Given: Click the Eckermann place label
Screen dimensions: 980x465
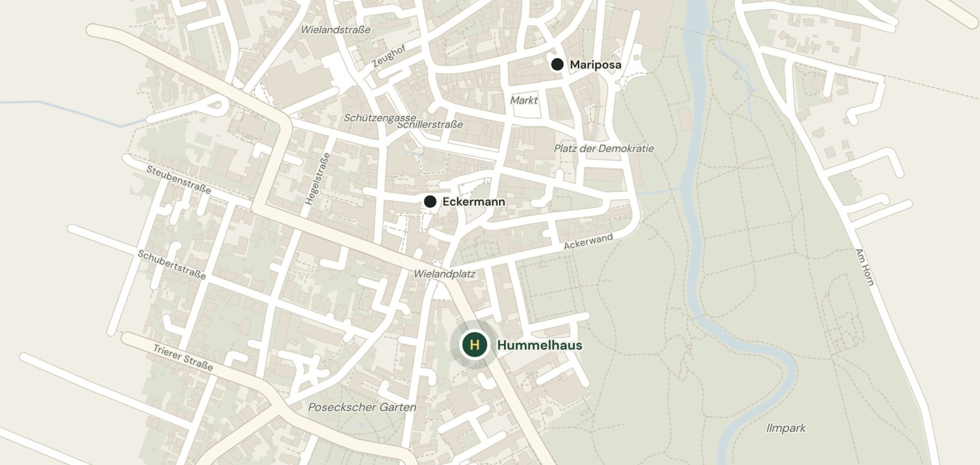Looking at the screenshot, I should click(x=474, y=201).
